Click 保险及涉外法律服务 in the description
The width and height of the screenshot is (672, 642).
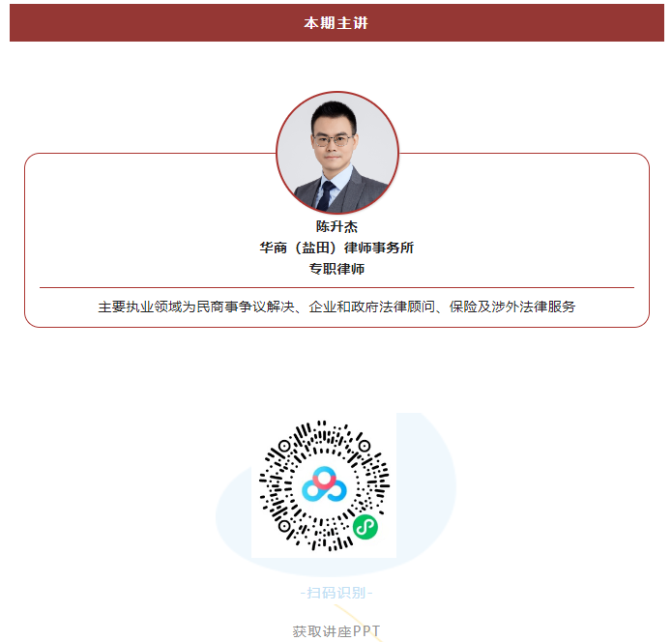point(512,306)
